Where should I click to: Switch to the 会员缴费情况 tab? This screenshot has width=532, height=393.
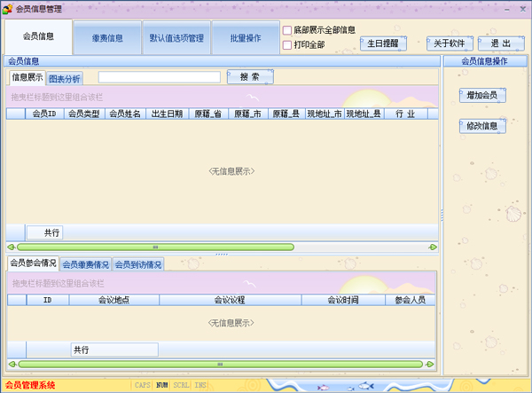point(86,264)
